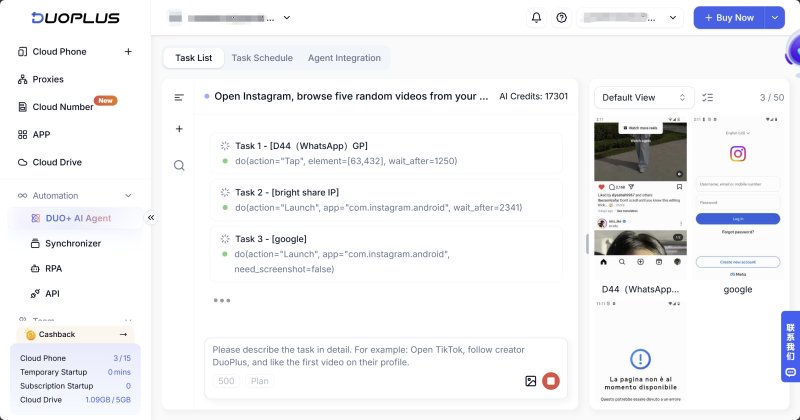Collapse the sidebar with double-chevron button
The image size is (800, 420).
pos(151,218)
